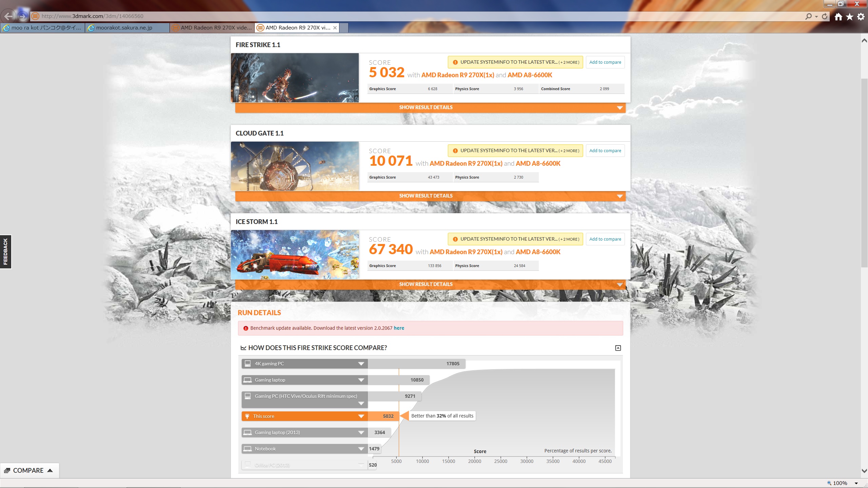Collapse the score comparison section icon
Viewport: 868px width, 488px height.
[x=618, y=348]
